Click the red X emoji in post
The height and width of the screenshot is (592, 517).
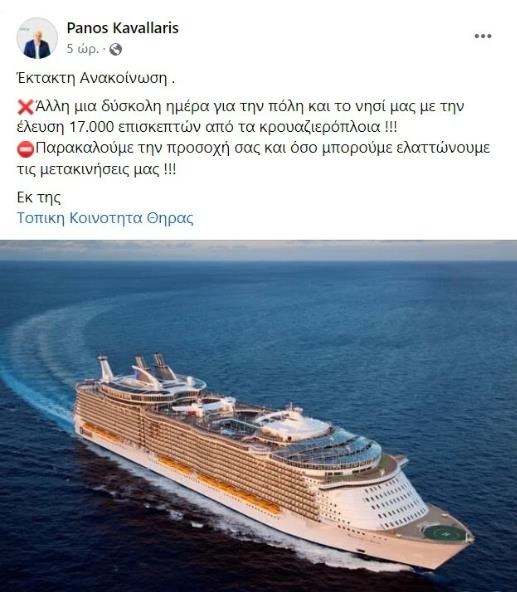(25, 107)
